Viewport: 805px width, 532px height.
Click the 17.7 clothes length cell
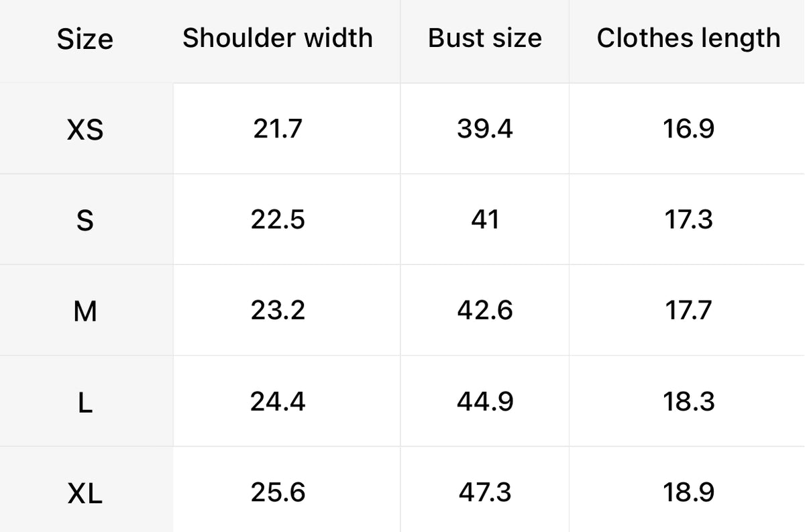688,311
